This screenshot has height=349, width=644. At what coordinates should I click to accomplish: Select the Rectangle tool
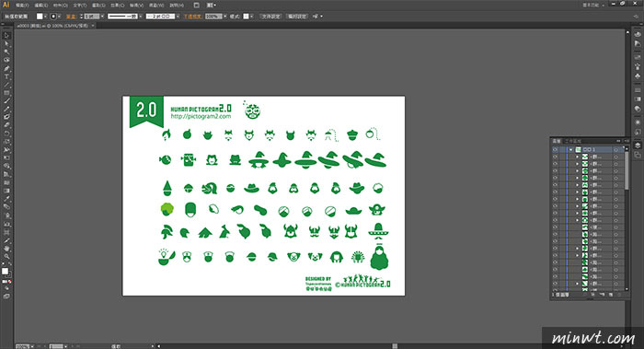tap(6, 93)
